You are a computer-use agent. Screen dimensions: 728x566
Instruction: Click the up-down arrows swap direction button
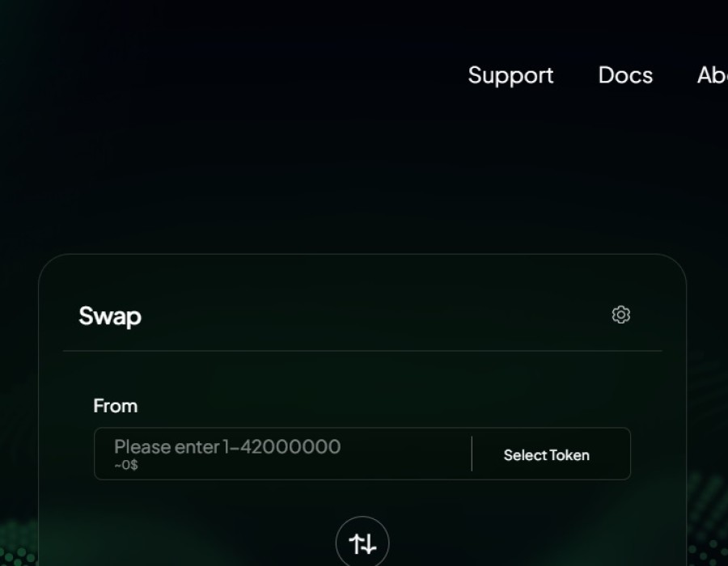[x=362, y=543]
